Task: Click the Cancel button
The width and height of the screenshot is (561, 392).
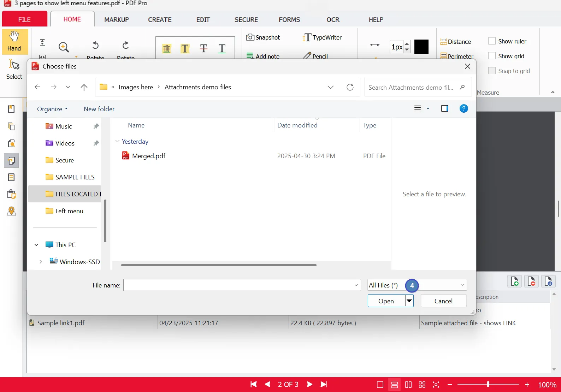Action: [443, 301]
